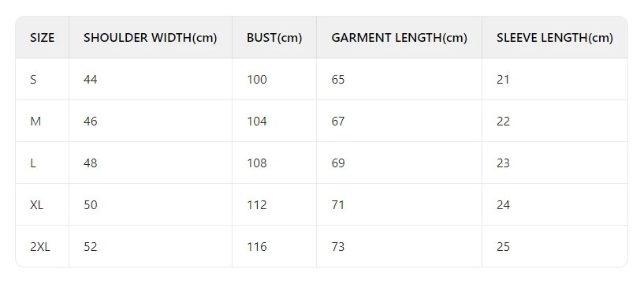
Task: Select the 2XL size row label
Action: (x=40, y=246)
